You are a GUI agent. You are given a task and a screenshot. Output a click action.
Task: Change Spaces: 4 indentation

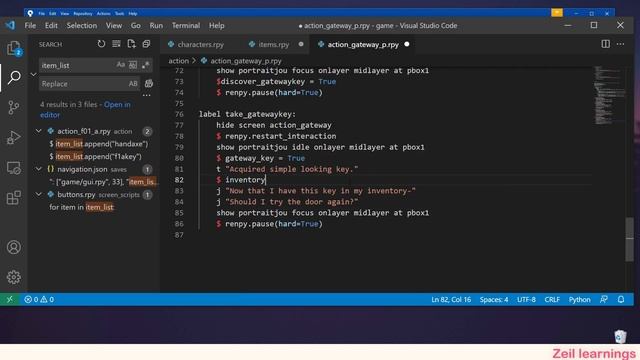tap(494, 300)
